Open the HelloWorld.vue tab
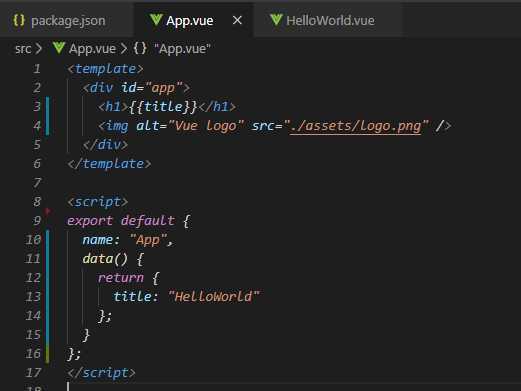This screenshot has width=521, height=391. point(328,21)
